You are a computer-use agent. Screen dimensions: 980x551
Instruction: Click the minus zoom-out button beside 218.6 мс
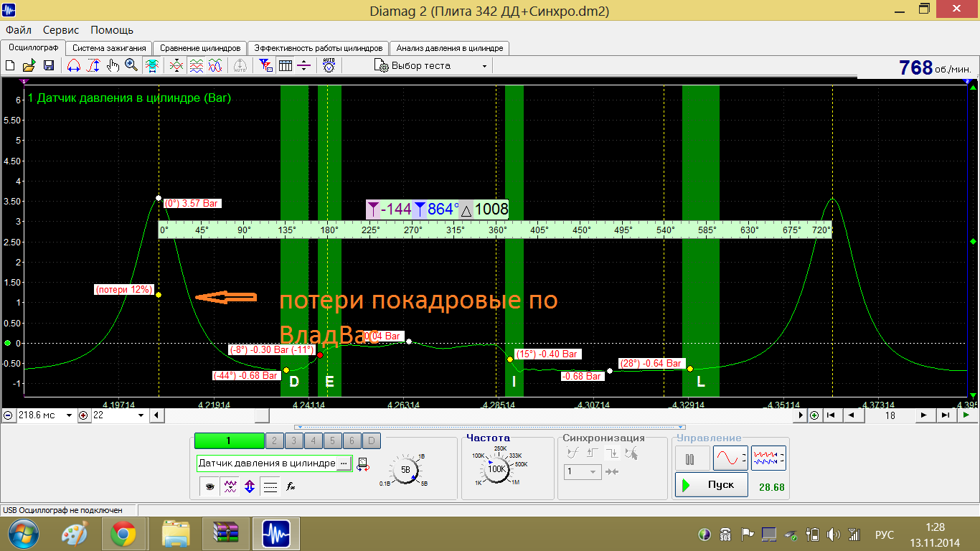point(8,415)
